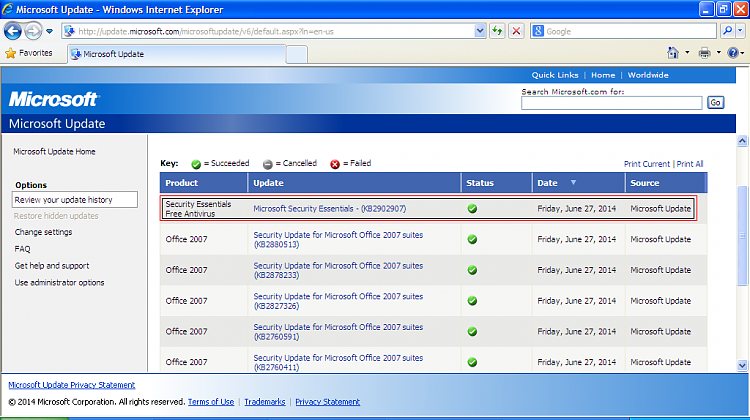
Task: Click the Home link in header
Action: pyautogui.click(x=603, y=75)
